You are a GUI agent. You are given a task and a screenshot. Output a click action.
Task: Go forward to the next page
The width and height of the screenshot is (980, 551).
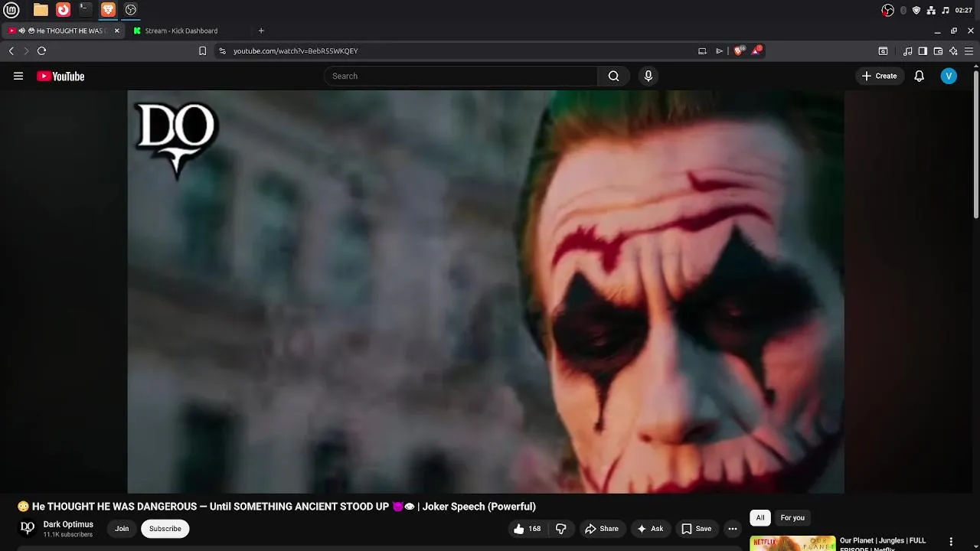coord(26,51)
